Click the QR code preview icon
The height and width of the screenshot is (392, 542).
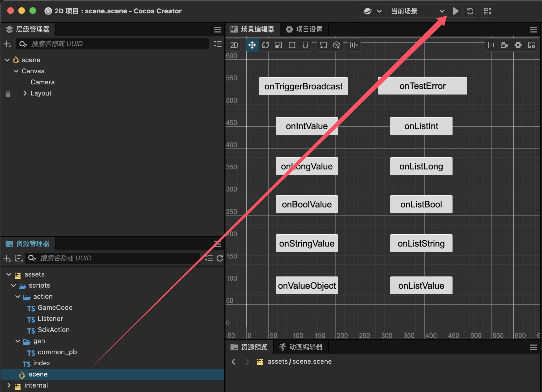coord(487,11)
